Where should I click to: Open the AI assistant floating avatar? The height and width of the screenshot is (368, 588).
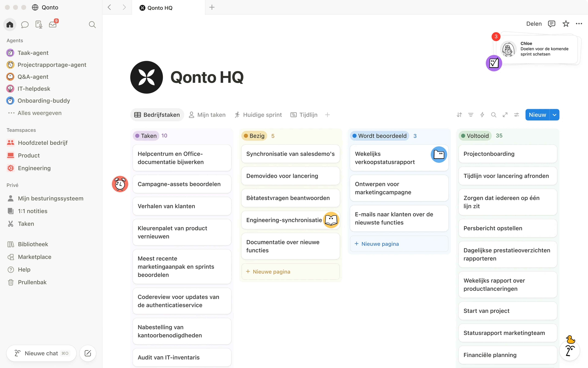coord(570,350)
